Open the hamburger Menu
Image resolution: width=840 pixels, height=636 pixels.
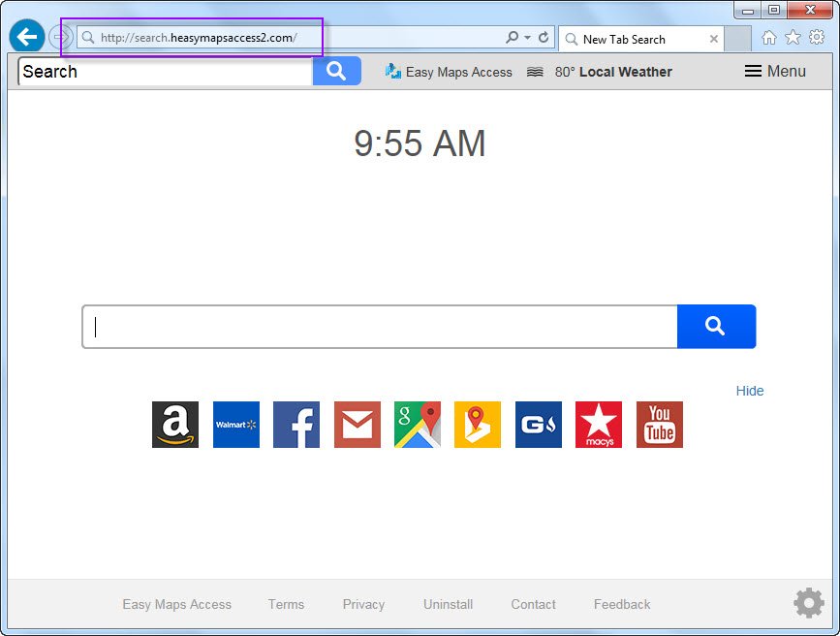[775, 71]
